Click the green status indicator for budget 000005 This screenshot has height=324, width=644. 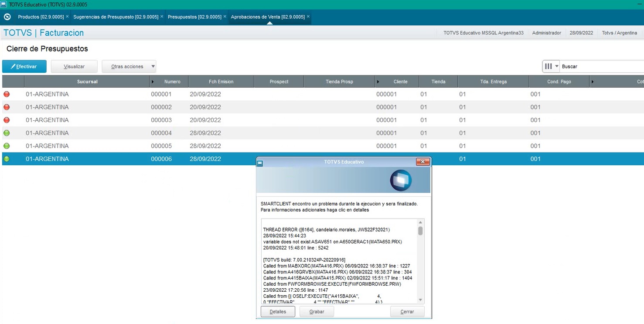tap(7, 146)
